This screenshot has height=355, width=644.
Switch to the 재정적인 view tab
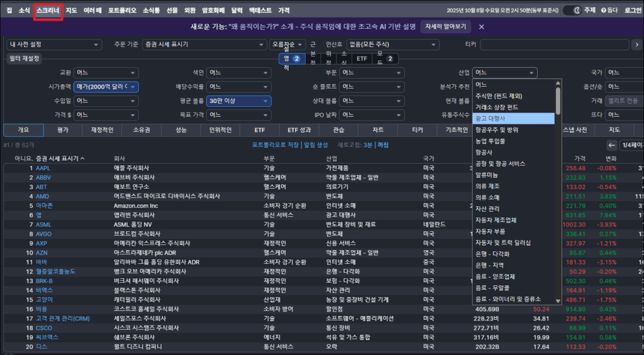(102, 130)
